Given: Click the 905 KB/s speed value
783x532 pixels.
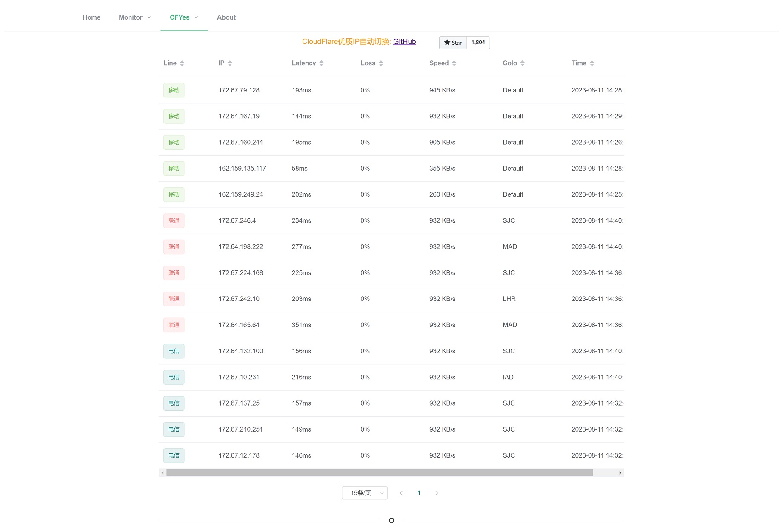Looking at the screenshot, I should click(443, 142).
